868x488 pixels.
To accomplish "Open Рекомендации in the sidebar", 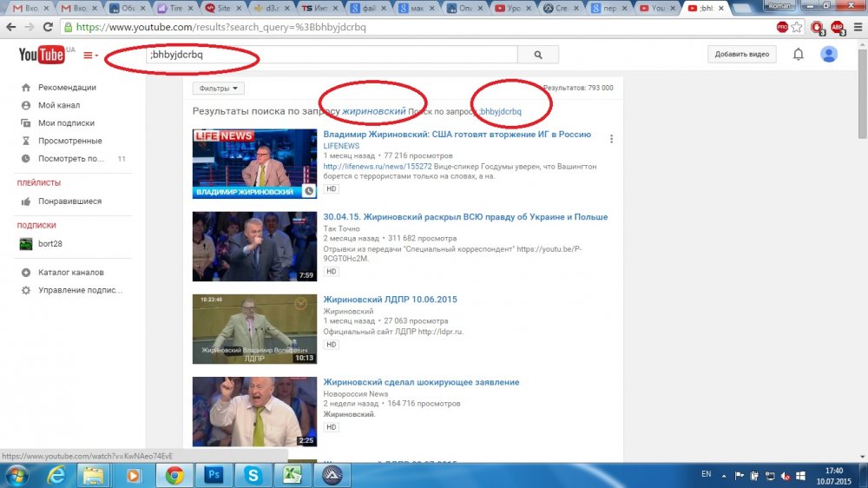I will pyautogui.click(x=67, y=88).
